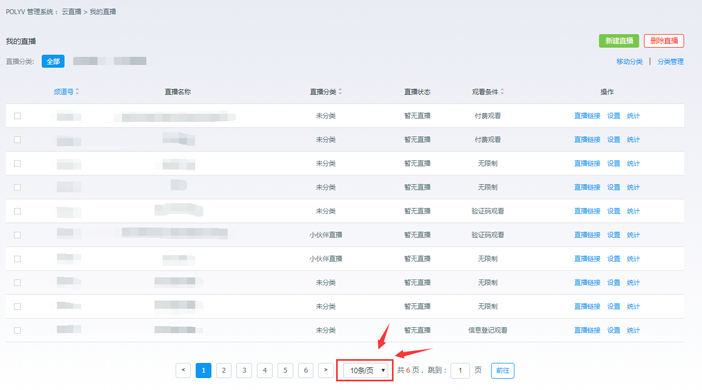Sort by 观看条件 column arrows
Screen dimensions: 702x390
point(502,91)
